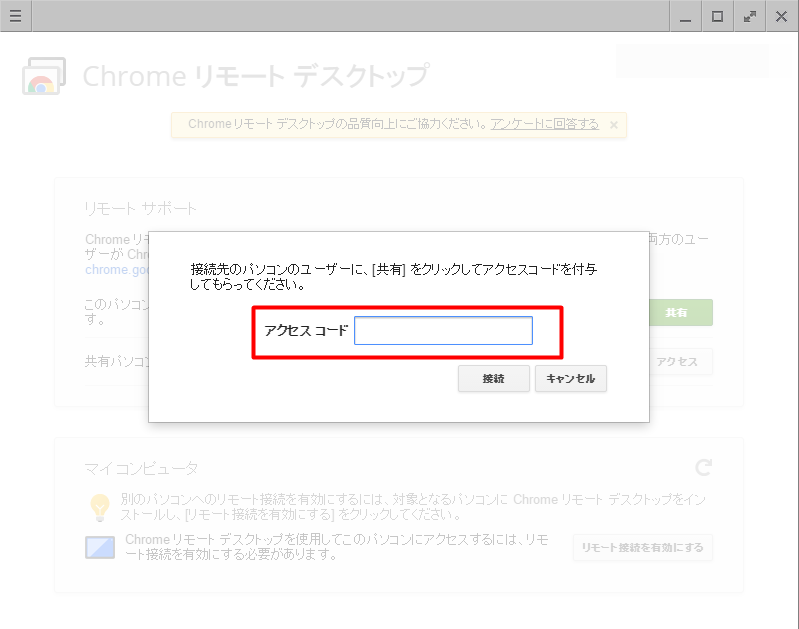Maximize the Chrome Remote Desktop window
This screenshot has height=629, width=799.
[x=717, y=16]
